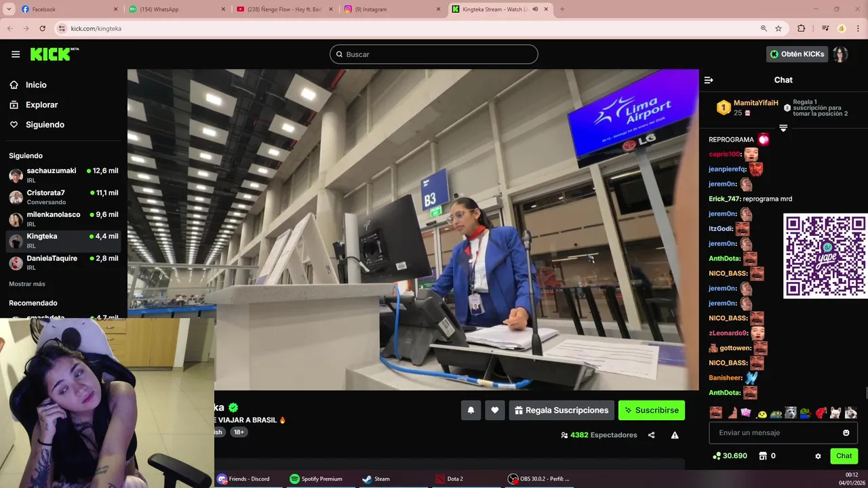
Task: Click the green Chat send button
Action: point(844,456)
